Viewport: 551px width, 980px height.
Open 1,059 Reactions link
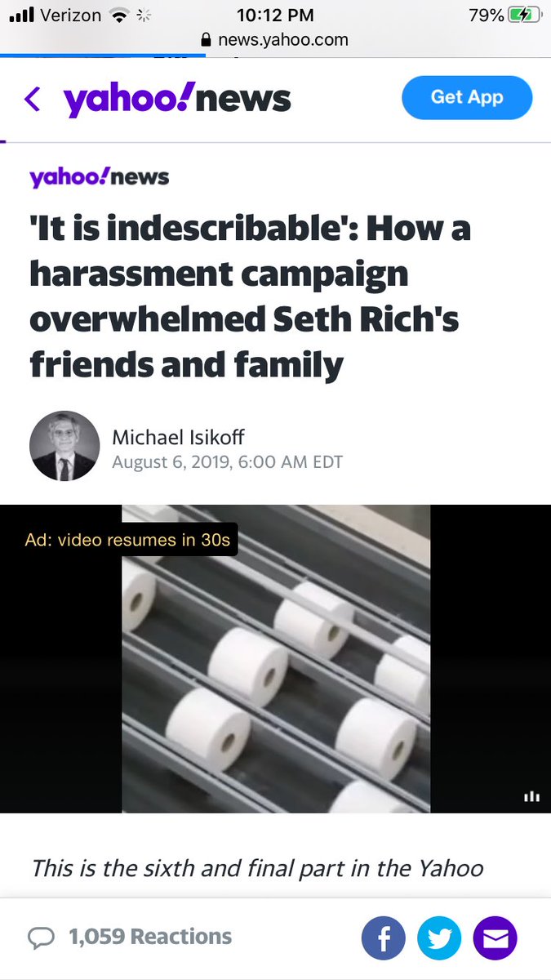click(150, 937)
